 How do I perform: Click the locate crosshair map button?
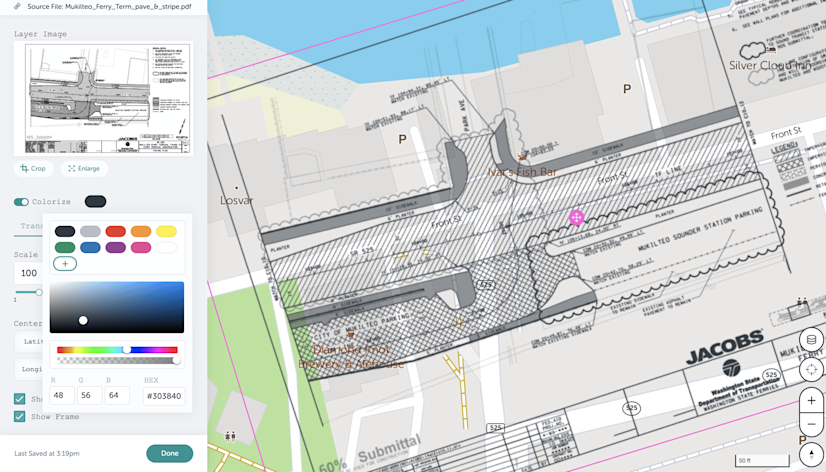(811, 369)
